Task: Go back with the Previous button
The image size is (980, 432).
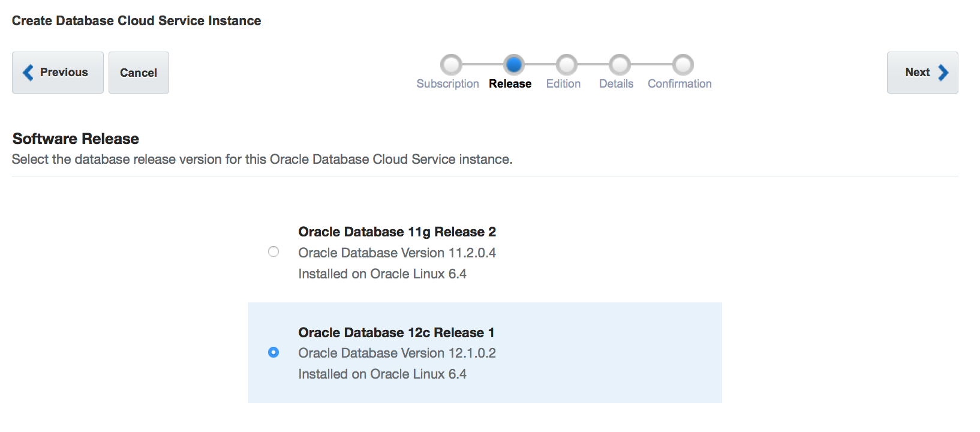Action: pos(58,73)
